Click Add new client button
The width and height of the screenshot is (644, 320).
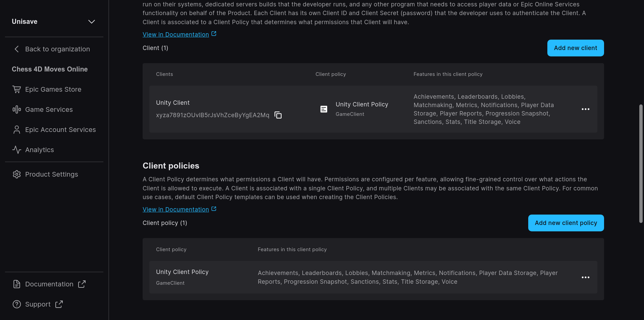pos(575,48)
